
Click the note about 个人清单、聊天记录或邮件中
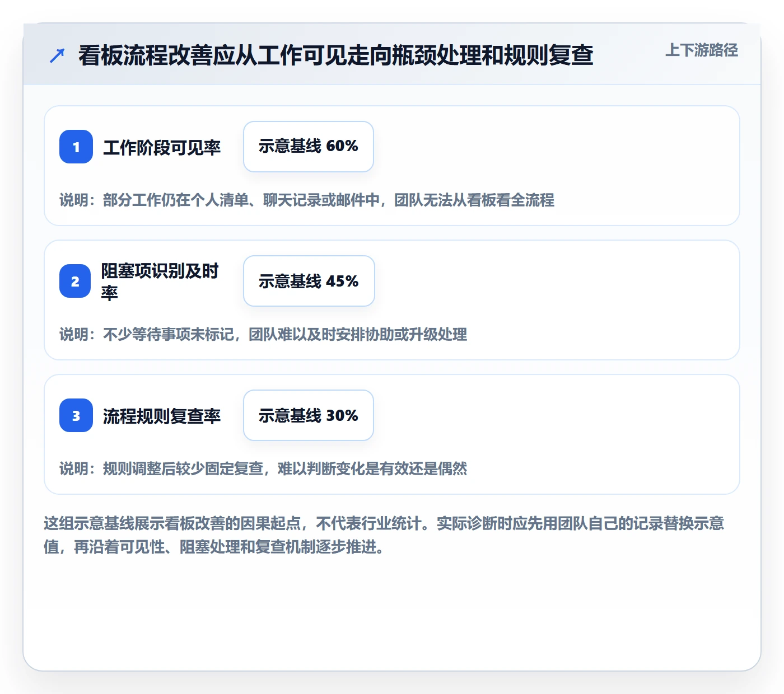(x=307, y=200)
